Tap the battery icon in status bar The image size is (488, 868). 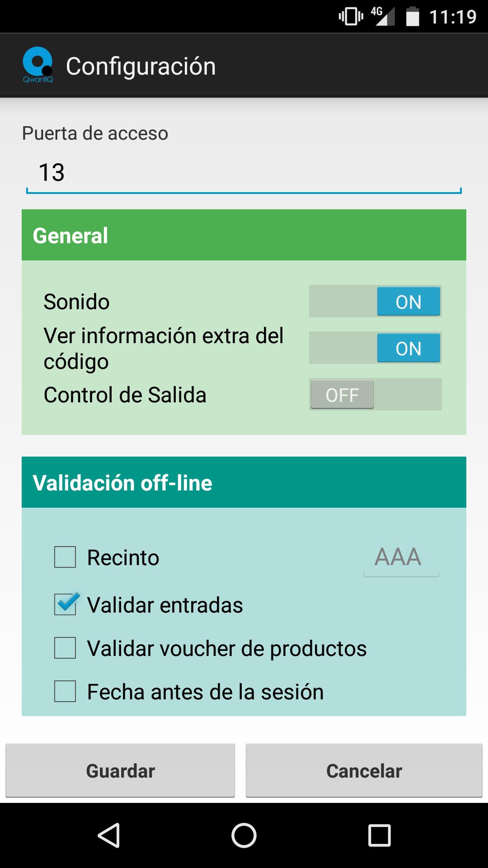(412, 17)
